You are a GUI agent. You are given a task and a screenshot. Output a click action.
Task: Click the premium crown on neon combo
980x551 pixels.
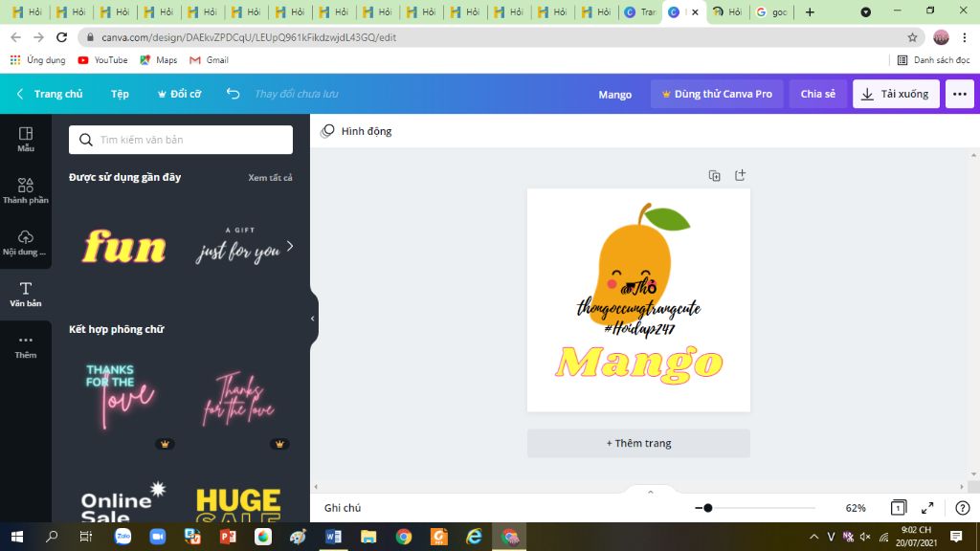tap(165, 444)
